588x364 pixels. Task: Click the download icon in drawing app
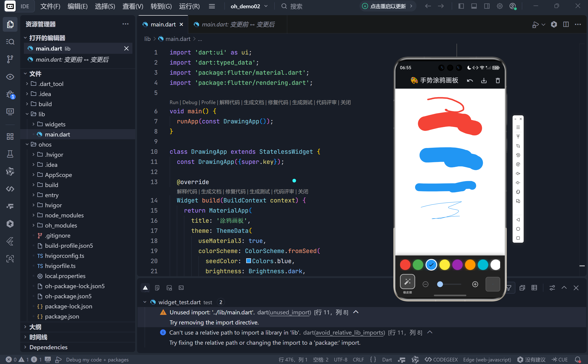click(x=484, y=81)
